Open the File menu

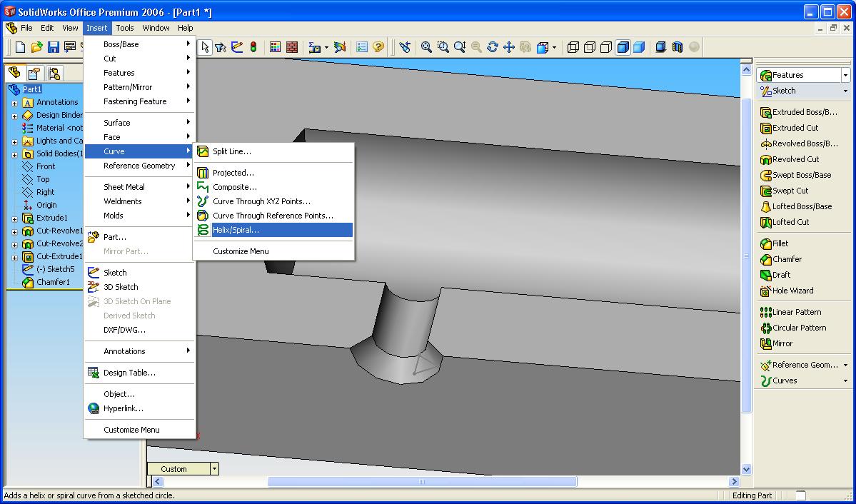tap(26, 28)
